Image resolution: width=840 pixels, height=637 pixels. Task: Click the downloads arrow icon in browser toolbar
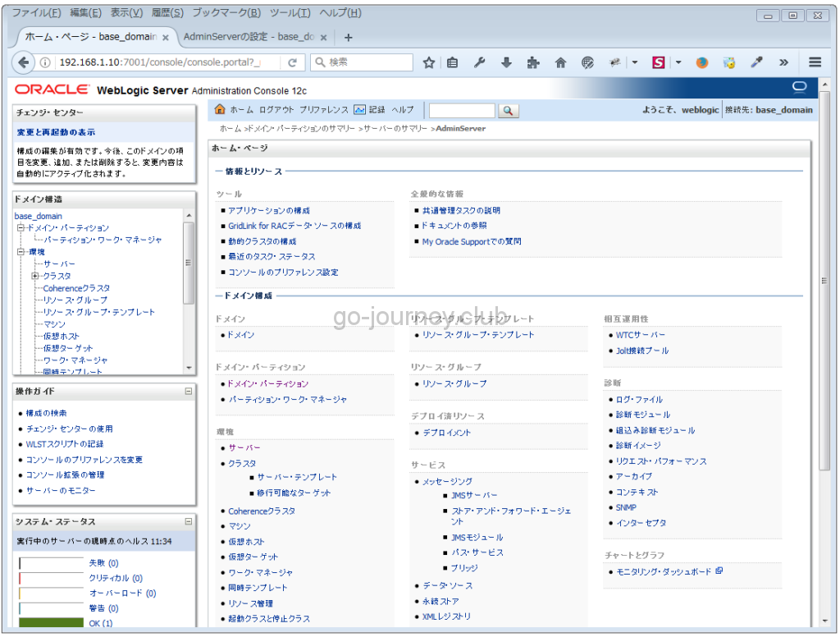coord(506,62)
